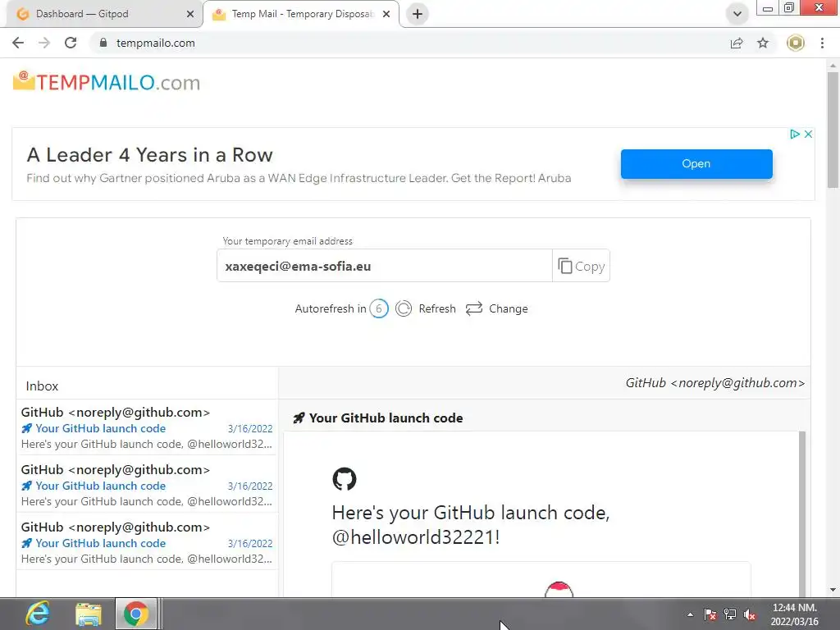
Task: Close the ad with the X icon
Action: click(808, 134)
